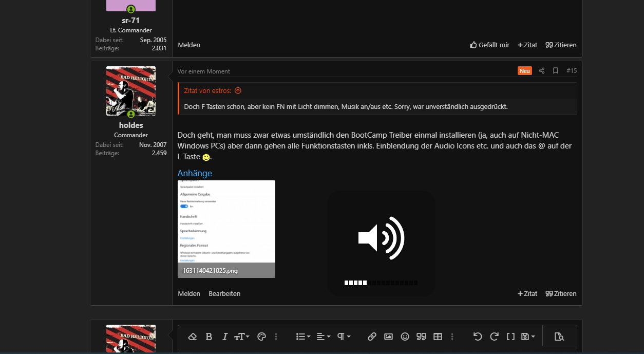Open permalink #15

[x=572, y=71]
